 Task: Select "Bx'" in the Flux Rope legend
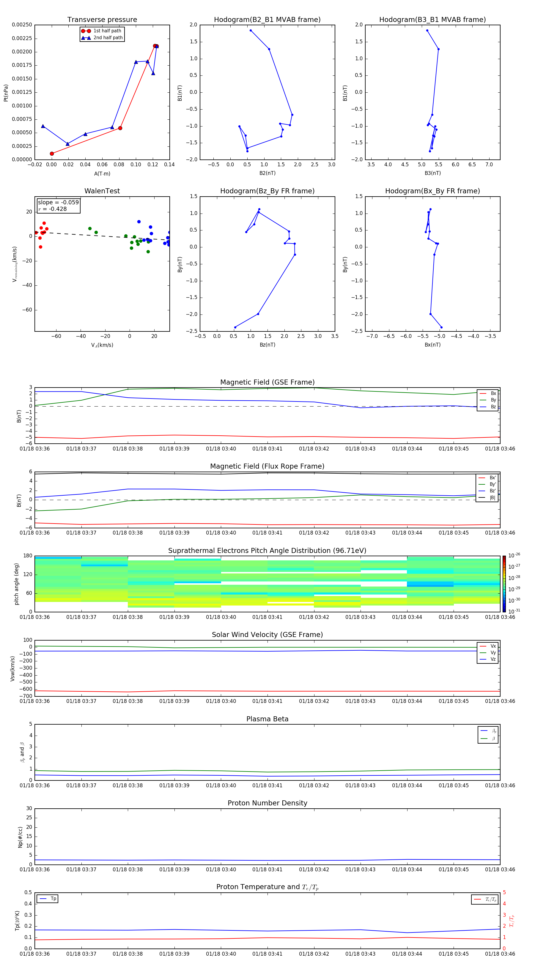487,478
